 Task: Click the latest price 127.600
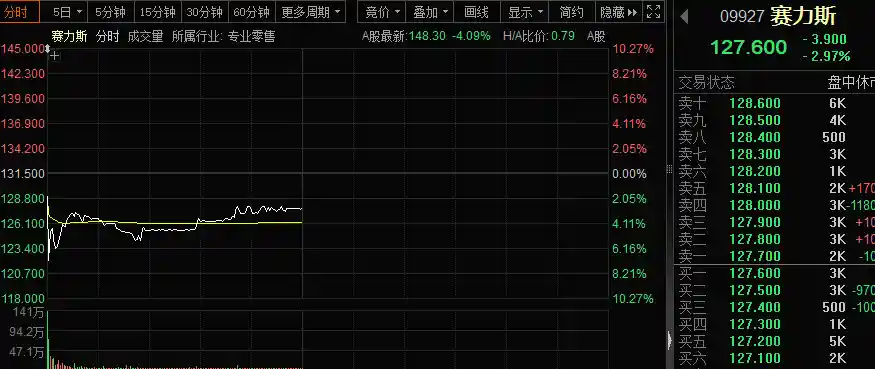tap(748, 47)
